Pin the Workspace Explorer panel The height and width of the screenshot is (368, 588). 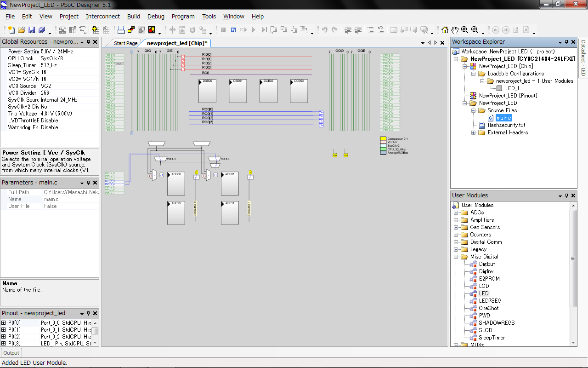pyautogui.click(x=566, y=42)
